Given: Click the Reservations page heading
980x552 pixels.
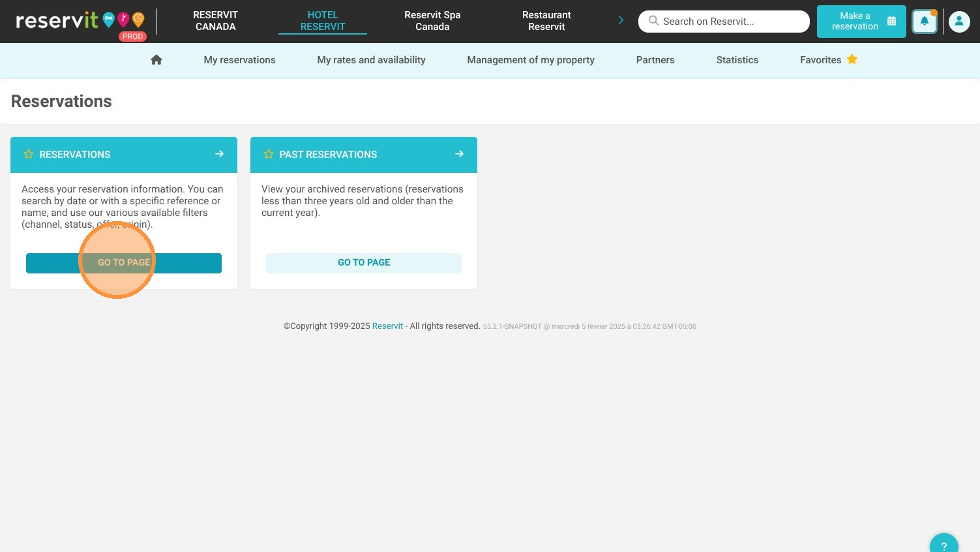Looking at the screenshot, I should [61, 101].
